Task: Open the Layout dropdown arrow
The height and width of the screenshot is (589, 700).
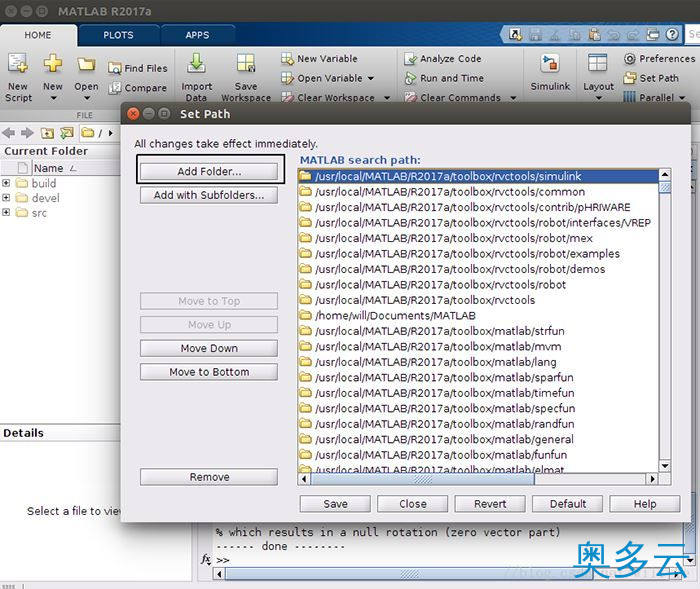Action: coord(599,98)
